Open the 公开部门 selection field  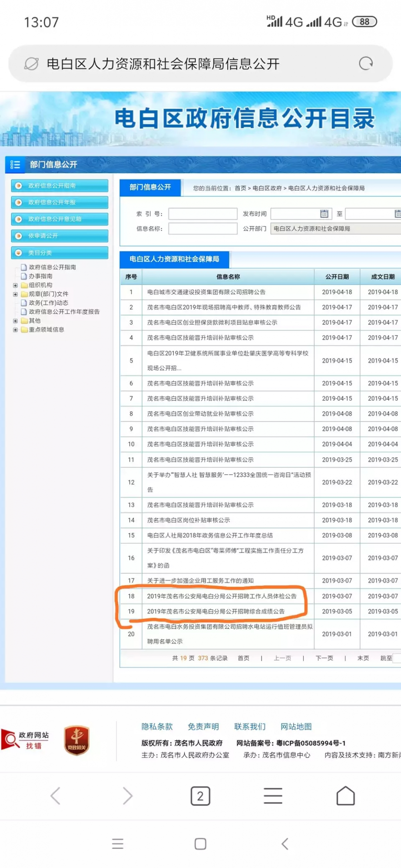[x=335, y=229]
